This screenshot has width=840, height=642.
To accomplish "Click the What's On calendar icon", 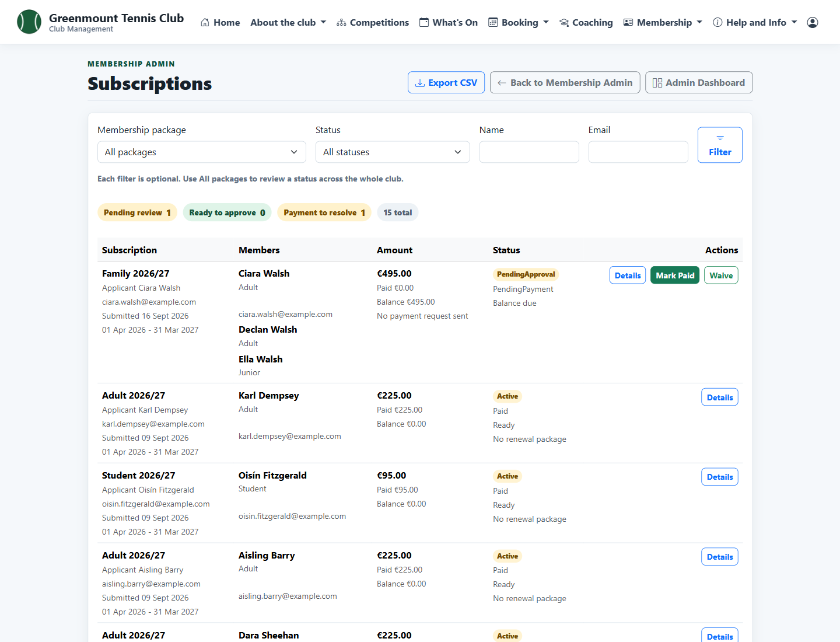I will pyautogui.click(x=424, y=23).
